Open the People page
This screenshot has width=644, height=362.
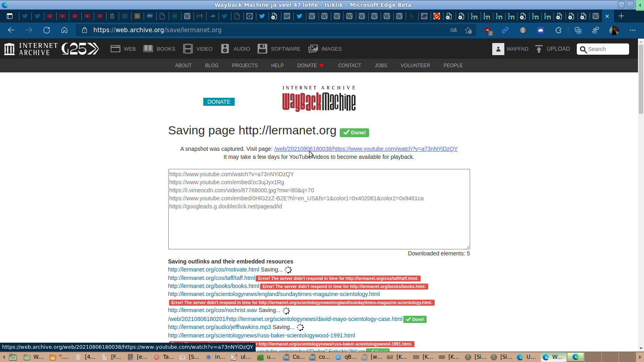point(453,66)
